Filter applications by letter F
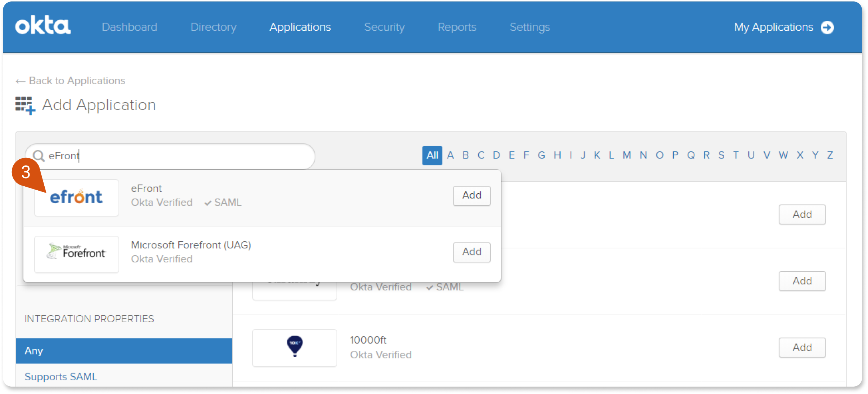 click(526, 155)
